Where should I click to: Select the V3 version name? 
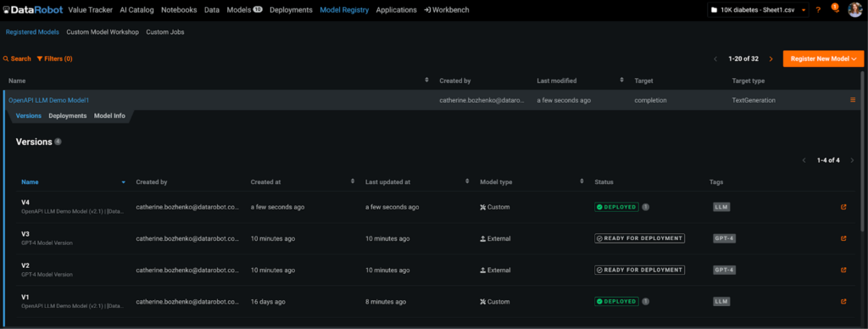tap(25, 234)
